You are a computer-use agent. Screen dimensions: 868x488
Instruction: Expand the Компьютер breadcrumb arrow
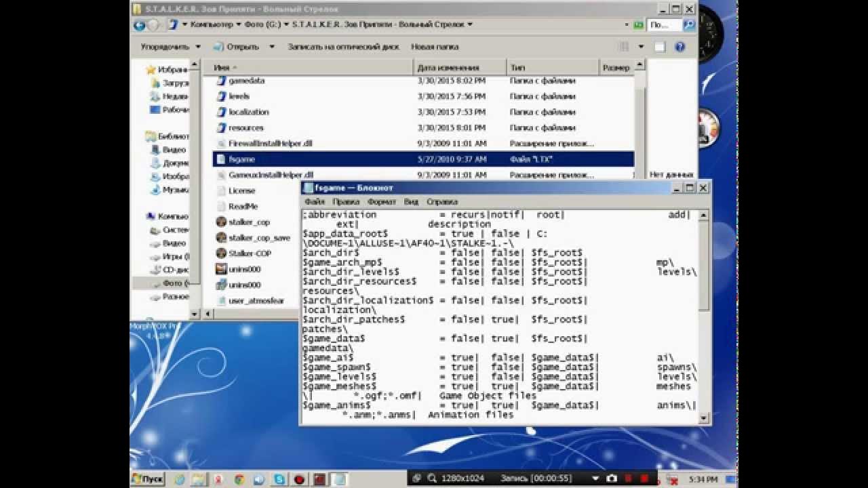pyautogui.click(x=238, y=24)
